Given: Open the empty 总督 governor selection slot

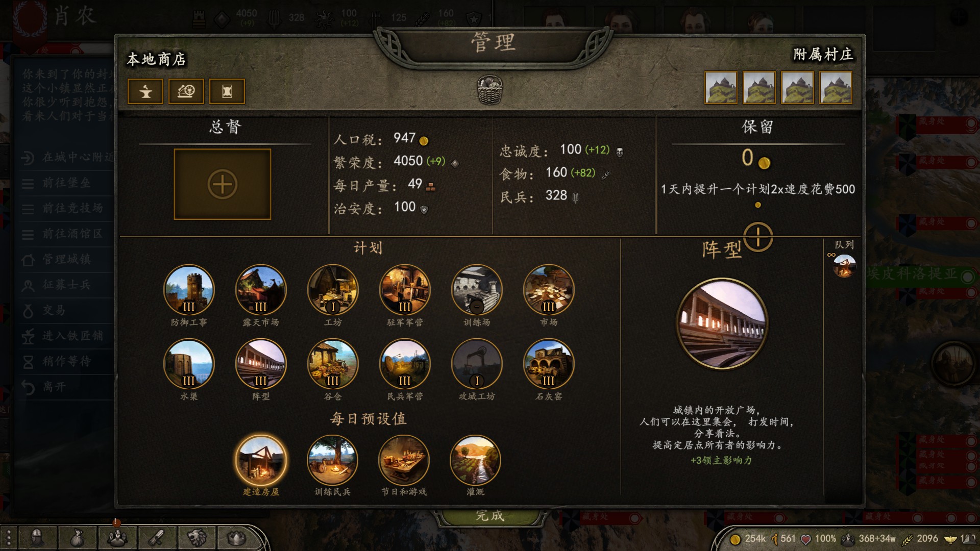Looking at the screenshot, I should (x=223, y=184).
